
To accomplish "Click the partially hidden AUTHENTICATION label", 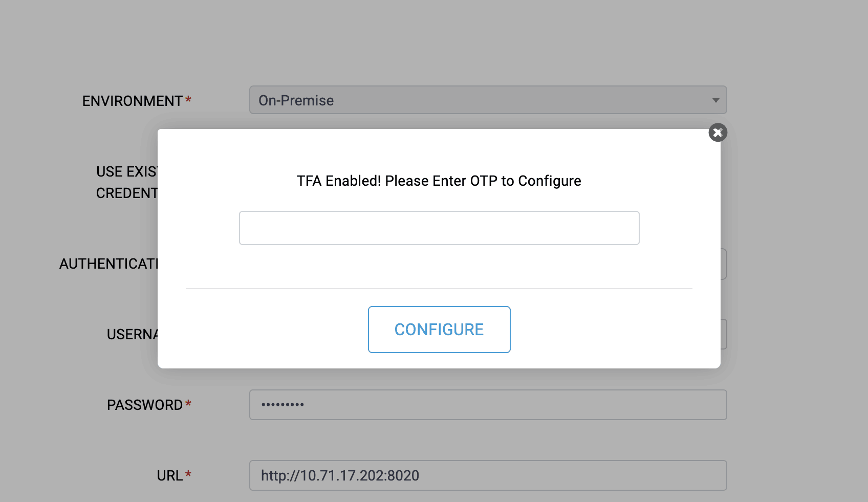I will pyautogui.click(x=108, y=264).
